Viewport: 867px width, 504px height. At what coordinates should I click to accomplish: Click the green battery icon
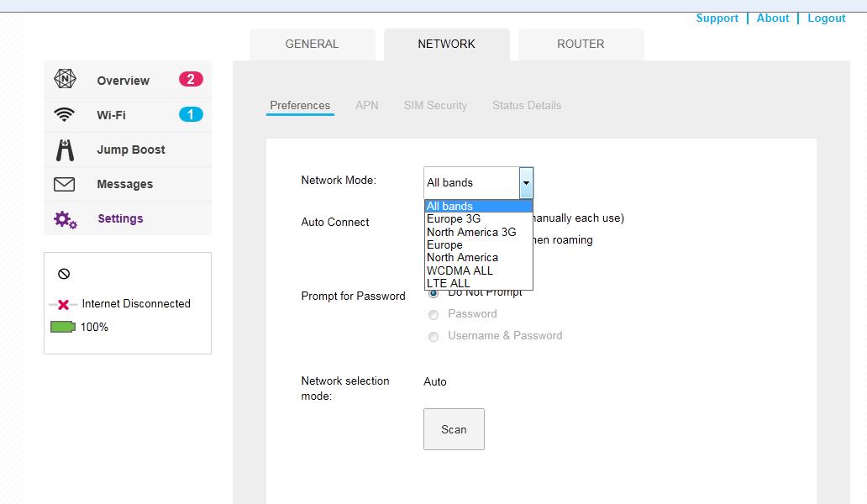click(63, 327)
